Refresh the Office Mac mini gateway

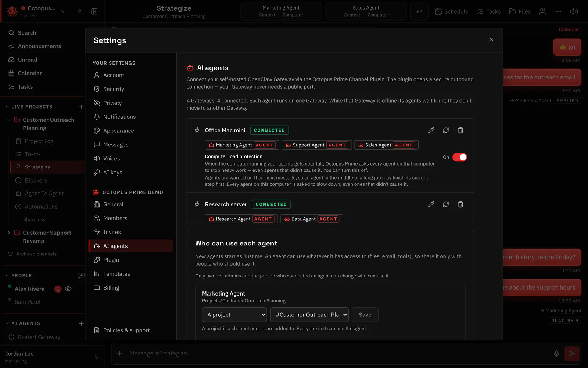pos(446,130)
